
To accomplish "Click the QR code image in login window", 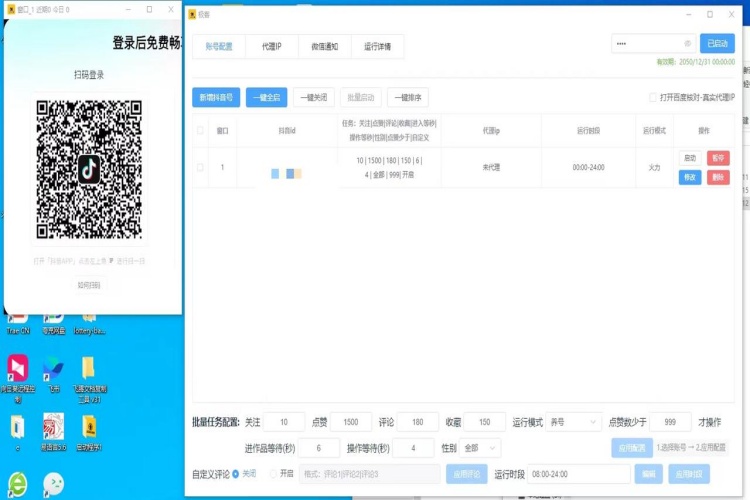I will (89, 169).
